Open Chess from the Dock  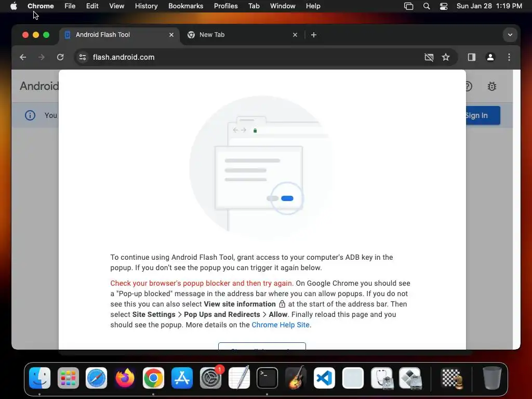(451, 378)
